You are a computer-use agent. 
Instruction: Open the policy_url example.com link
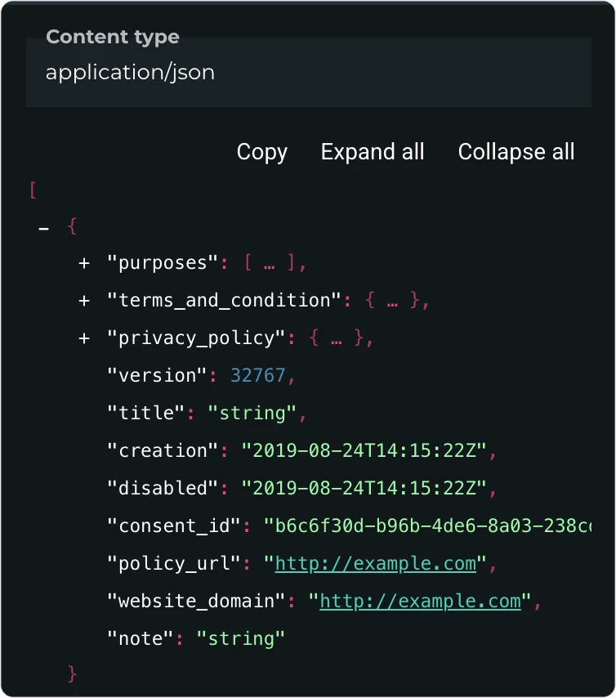coord(375,563)
